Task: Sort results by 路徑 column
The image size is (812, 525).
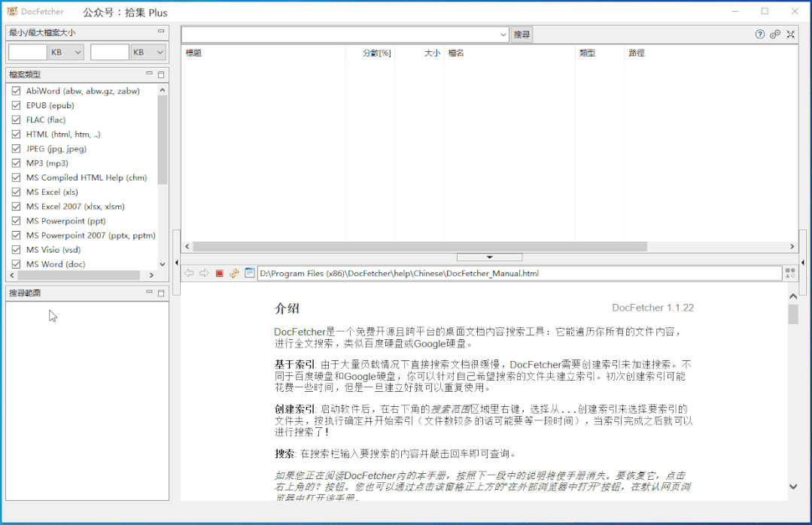Action: pyautogui.click(x=711, y=53)
